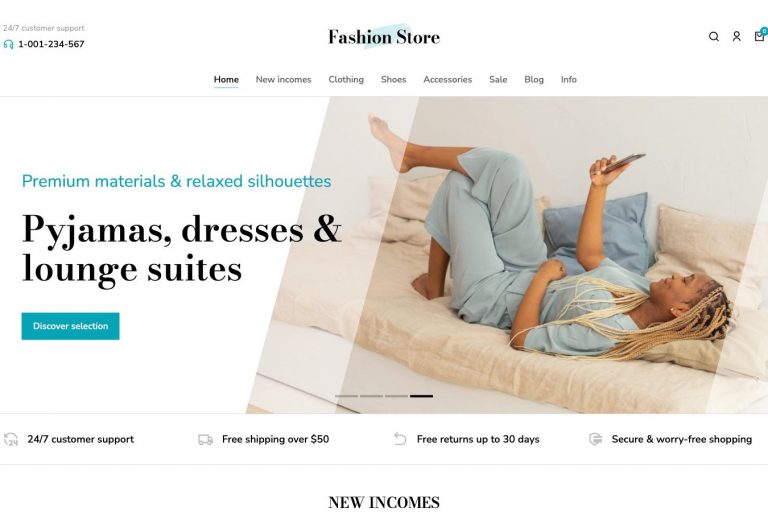Image resolution: width=768 pixels, height=512 pixels.
Task: Go to the first slide indicator
Action: [x=346, y=396]
